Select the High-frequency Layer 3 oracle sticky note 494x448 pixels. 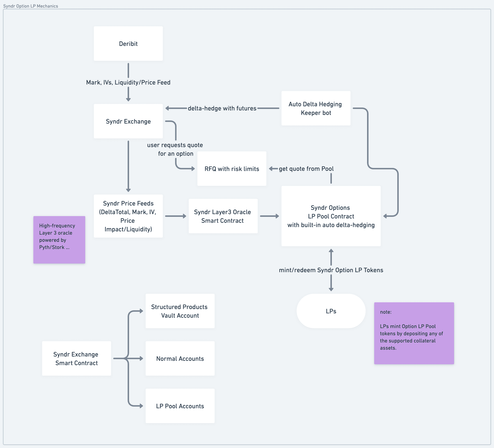(59, 240)
